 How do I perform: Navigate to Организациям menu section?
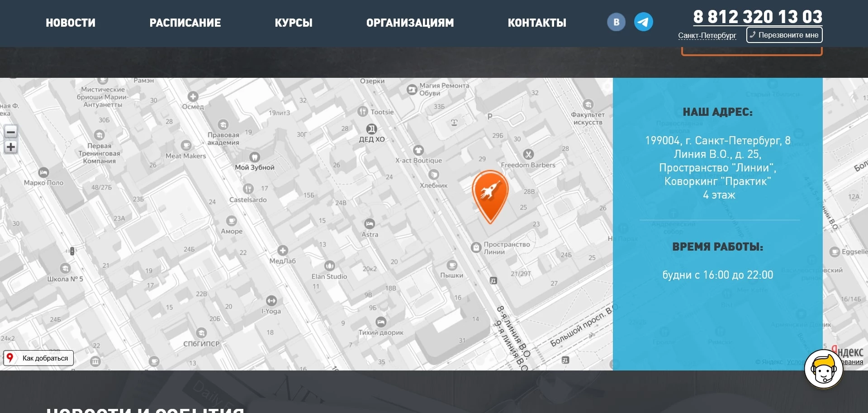[410, 23]
